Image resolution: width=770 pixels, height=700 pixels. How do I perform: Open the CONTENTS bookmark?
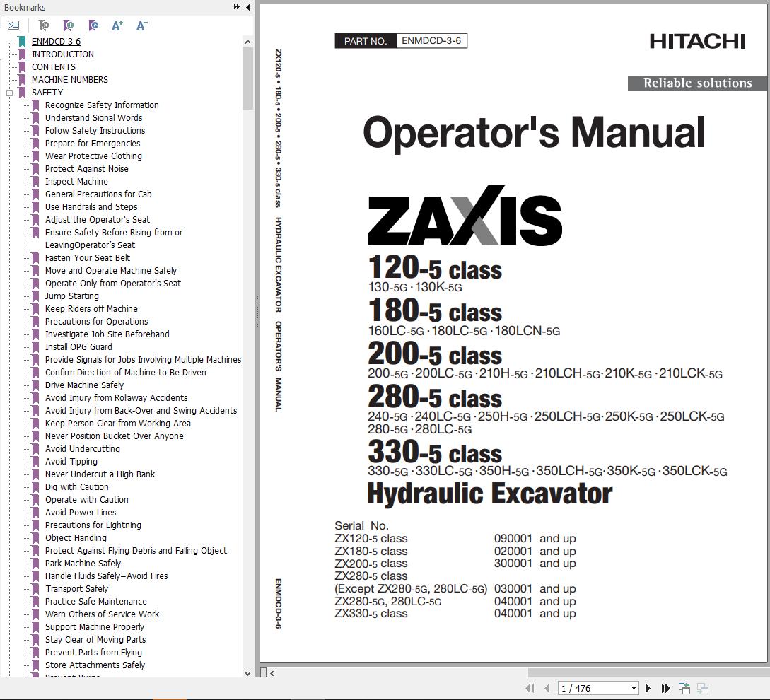point(54,66)
